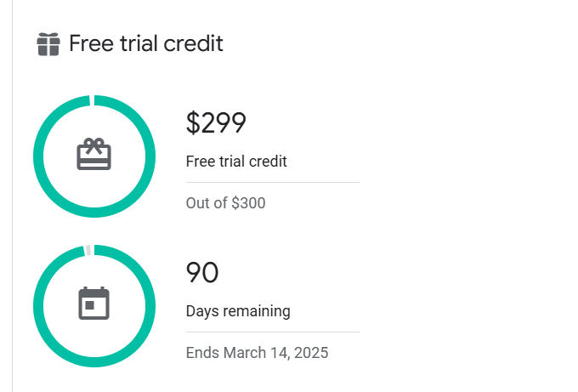This screenshot has height=392, width=578.
Task: Click the $299 credit amount
Action: [216, 122]
